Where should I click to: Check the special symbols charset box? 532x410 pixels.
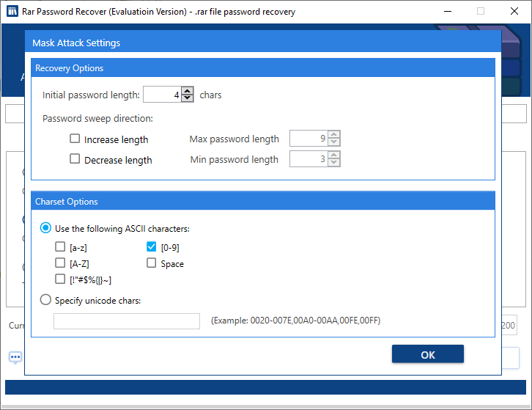click(60, 279)
